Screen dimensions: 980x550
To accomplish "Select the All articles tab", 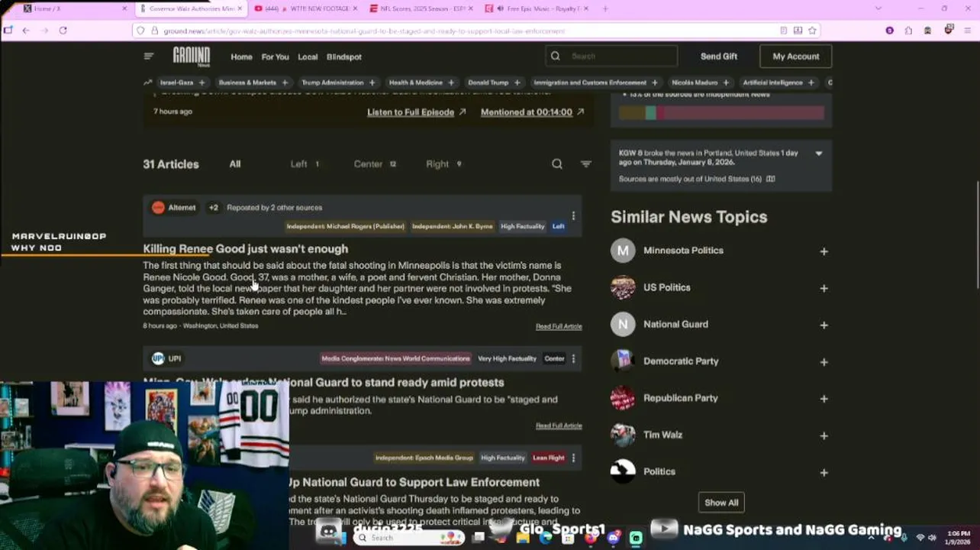I will (x=235, y=163).
